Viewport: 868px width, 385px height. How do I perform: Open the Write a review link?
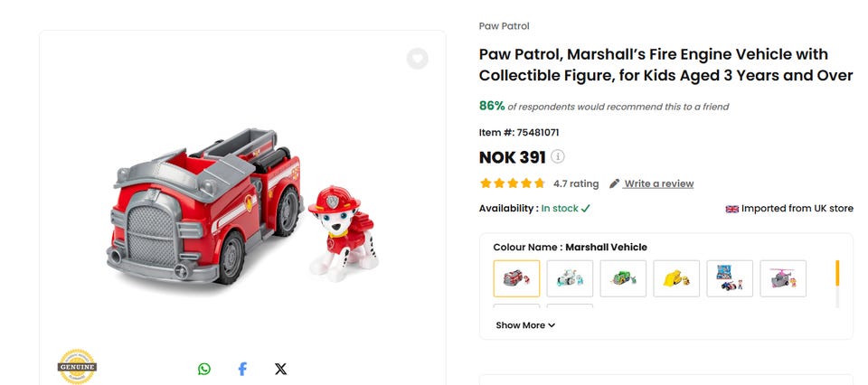click(658, 183)
